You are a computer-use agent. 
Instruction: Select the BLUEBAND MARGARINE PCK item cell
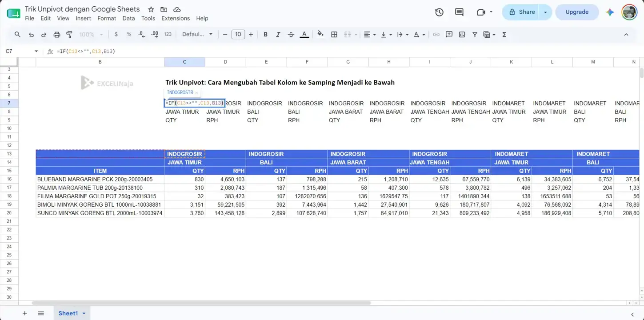(100, 179)
